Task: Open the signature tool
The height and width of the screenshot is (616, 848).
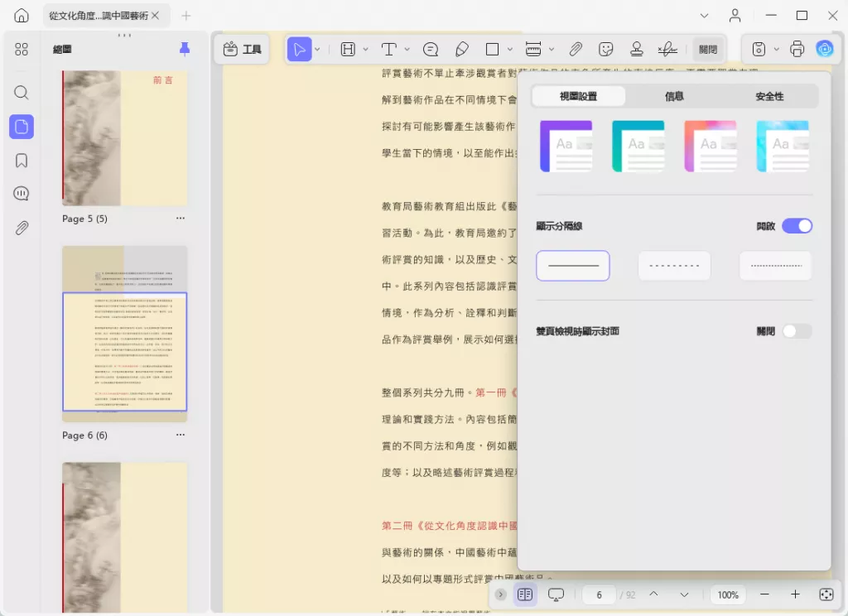Action: click(x=667, y=50)
